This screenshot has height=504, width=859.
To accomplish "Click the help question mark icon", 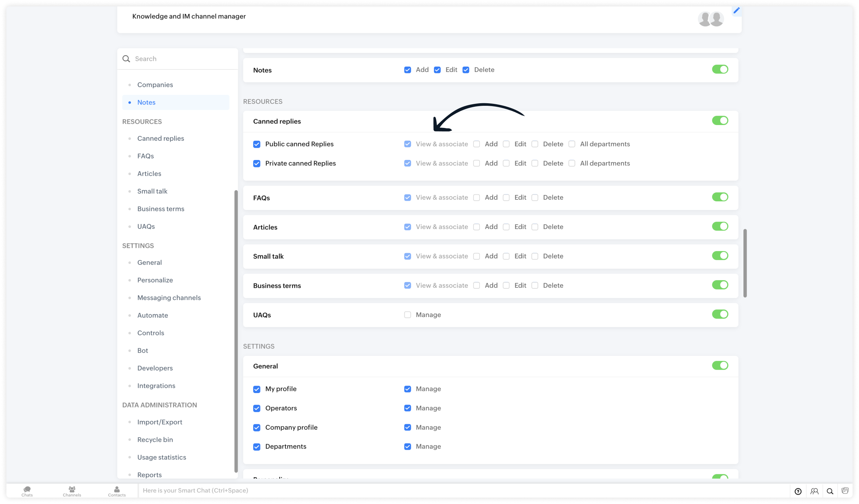I will 798,491.
